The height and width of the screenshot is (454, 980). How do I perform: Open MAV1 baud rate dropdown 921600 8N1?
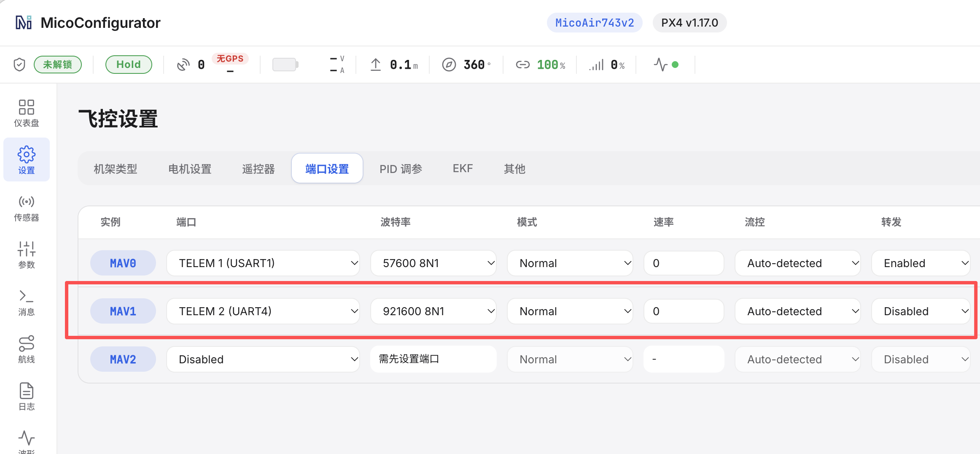tap(433, 311)
